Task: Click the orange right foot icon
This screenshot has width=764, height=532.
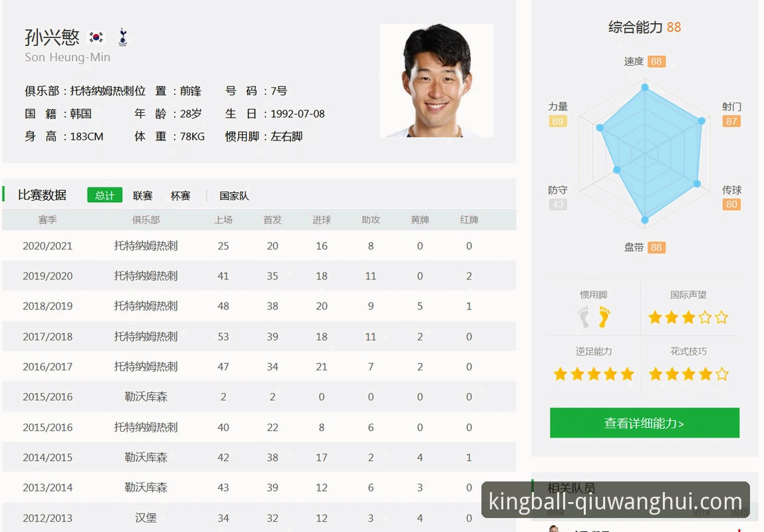Action: (604, 317)
